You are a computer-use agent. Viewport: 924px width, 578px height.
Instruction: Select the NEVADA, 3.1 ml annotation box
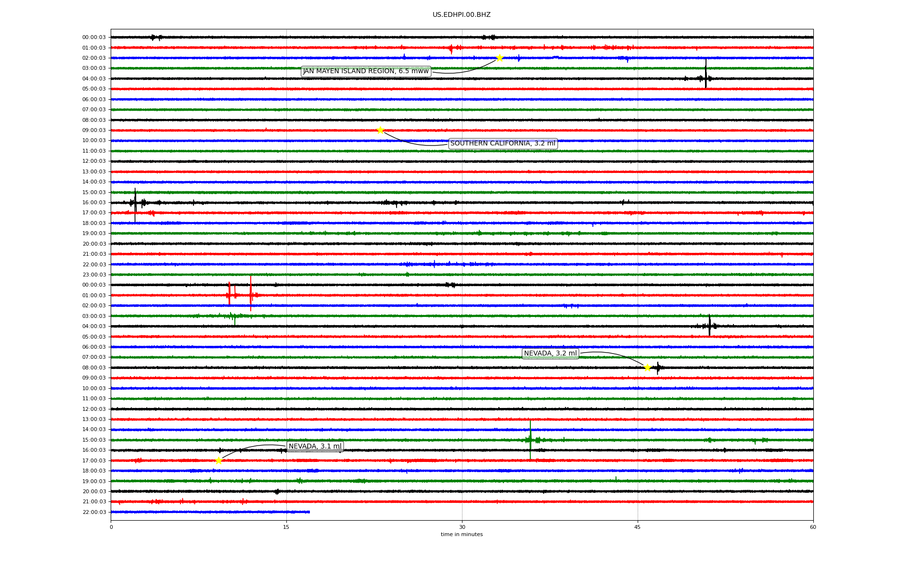[315, 447]
